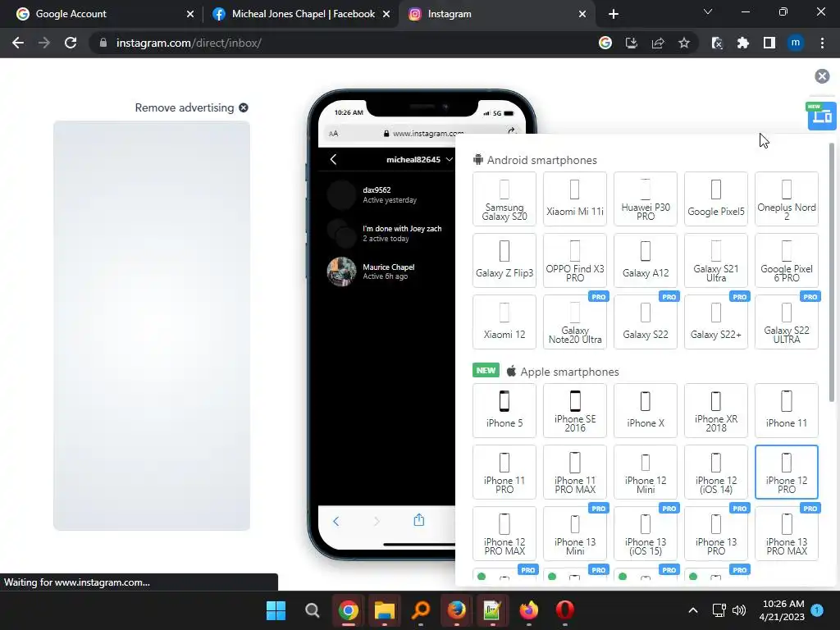Tap the AA text size control in phone

333,134
